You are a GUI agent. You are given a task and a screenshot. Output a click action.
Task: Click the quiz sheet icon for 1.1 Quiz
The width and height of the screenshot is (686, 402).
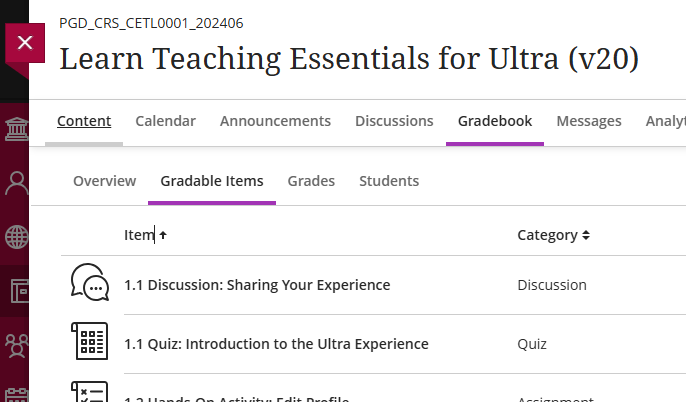coord(90,341)
